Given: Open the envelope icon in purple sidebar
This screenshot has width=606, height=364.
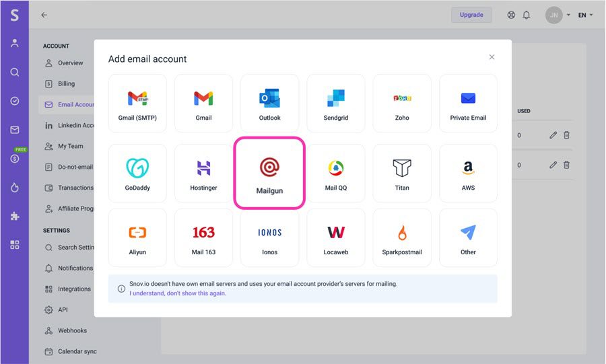Looking at the screenshot, I should [15, 130].
